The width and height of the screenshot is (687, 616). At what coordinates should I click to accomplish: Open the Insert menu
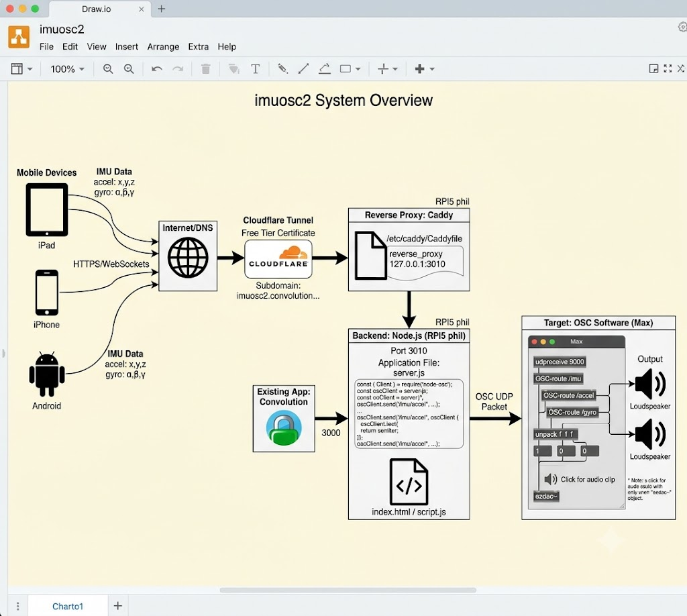127,47
